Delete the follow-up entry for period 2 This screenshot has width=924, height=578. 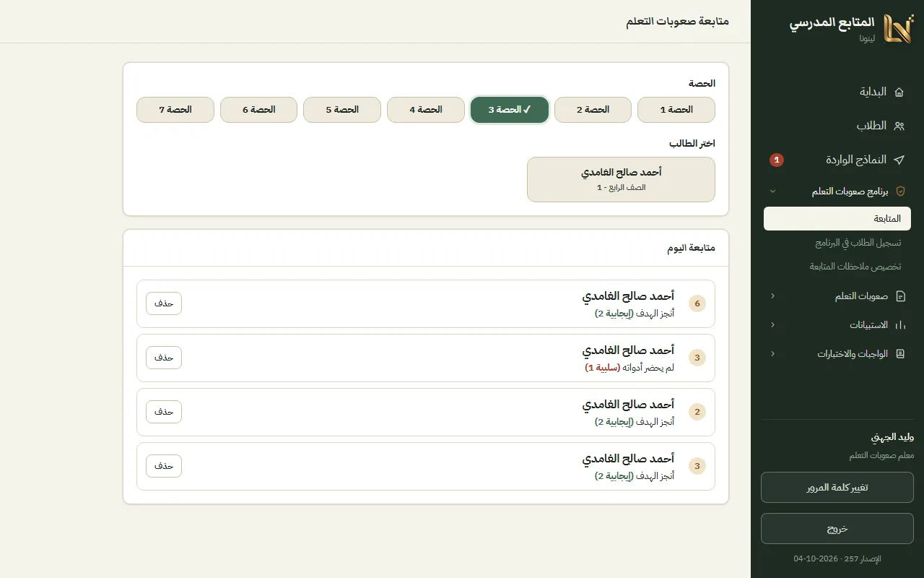pyautogui.click(x=164, y=412)
